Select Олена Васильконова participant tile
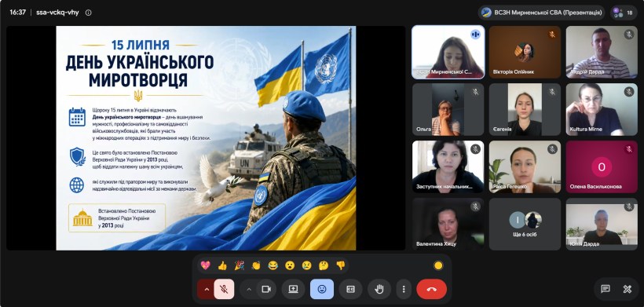Image resolution: width=644 pixels, height=307 pixels. tap(602, 166)
